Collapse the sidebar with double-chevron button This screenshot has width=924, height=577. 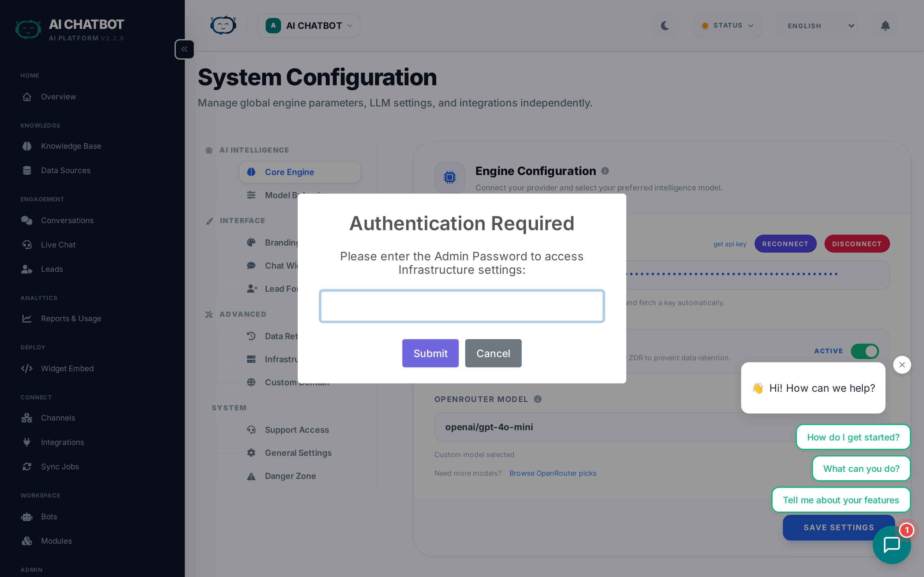[184, 49]
